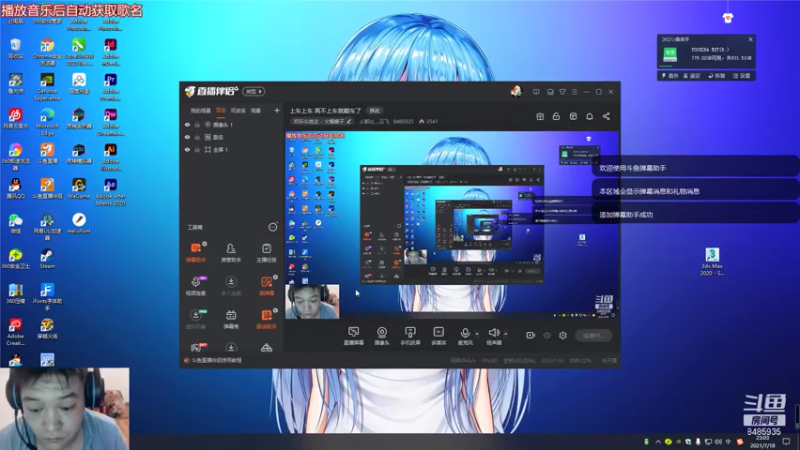Hide the 歌名 source layer
The width and height of the screenshot is (800, 450).
coord(187,137)
